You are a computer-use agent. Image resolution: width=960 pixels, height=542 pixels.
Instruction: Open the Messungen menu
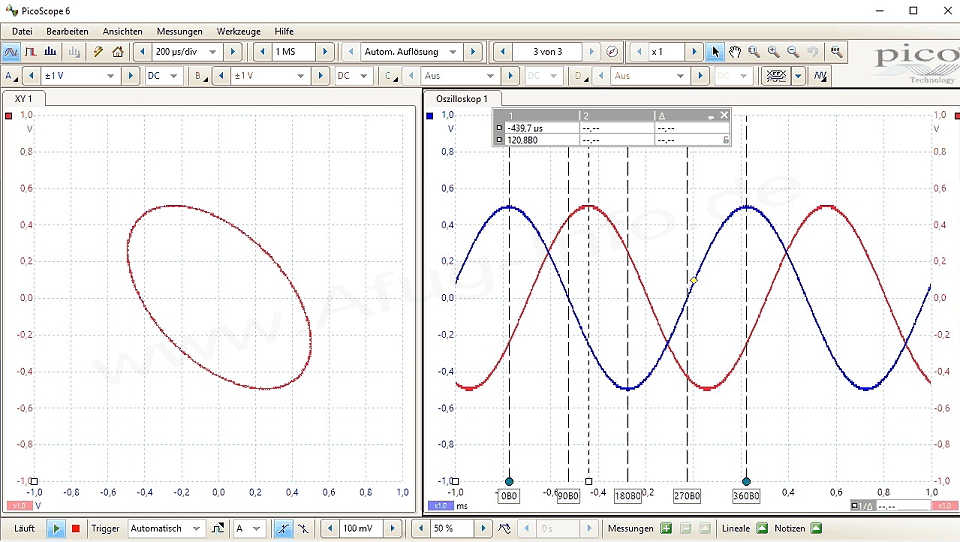tap(179, 31)
